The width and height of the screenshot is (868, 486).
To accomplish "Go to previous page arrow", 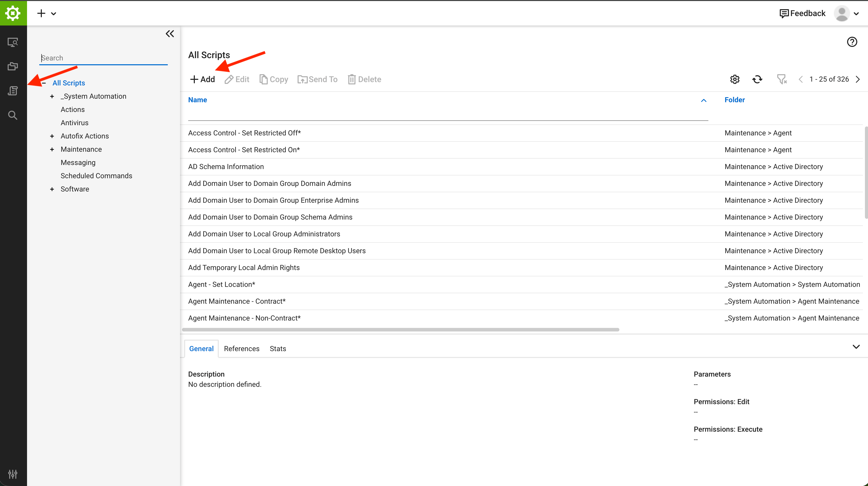I will tap(801, 79).
